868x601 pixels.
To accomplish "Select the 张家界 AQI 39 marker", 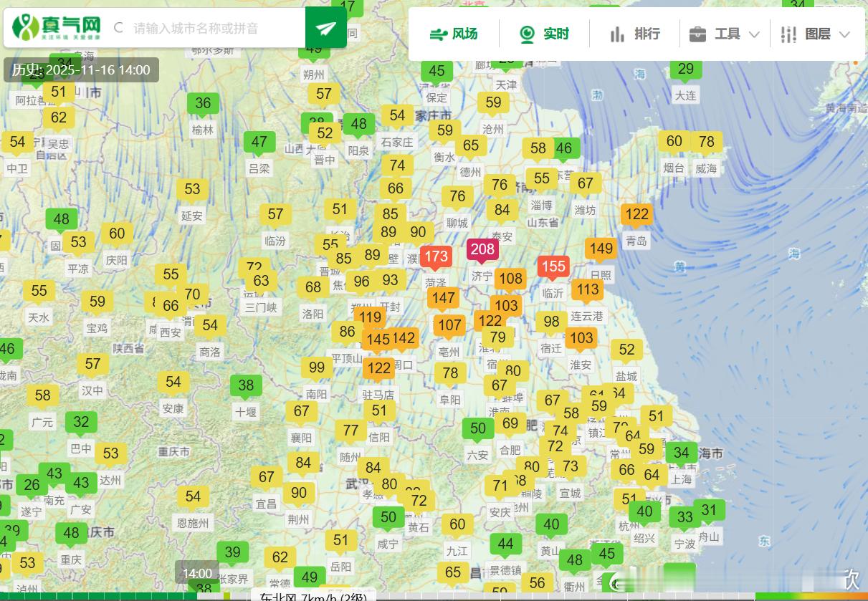I will coord(232,554).
